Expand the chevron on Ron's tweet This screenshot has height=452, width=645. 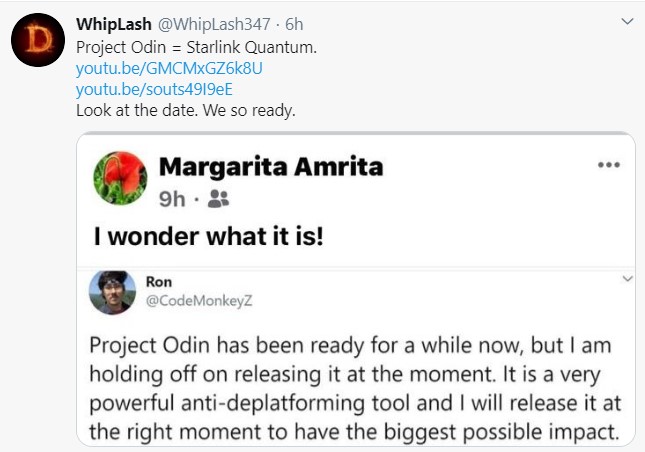point(626,279)
